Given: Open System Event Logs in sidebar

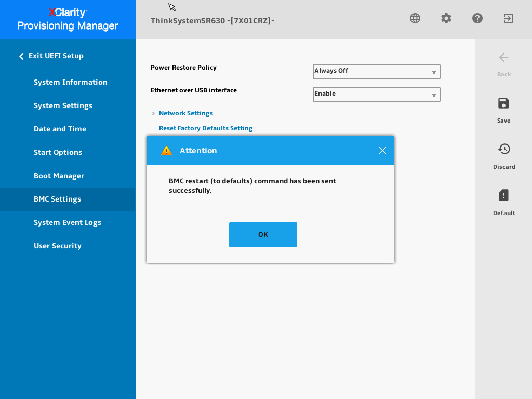Looking at the screenshot, I should tap(68, 222).
